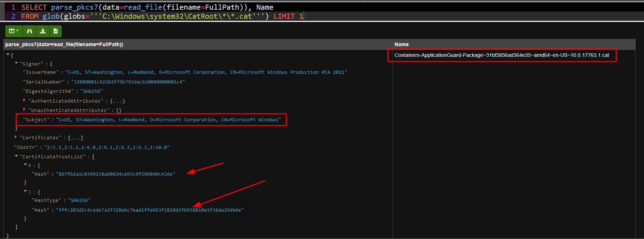Select the Containers-ApplicationGuard-Package cat filename cell

click(x=501, y=55)
